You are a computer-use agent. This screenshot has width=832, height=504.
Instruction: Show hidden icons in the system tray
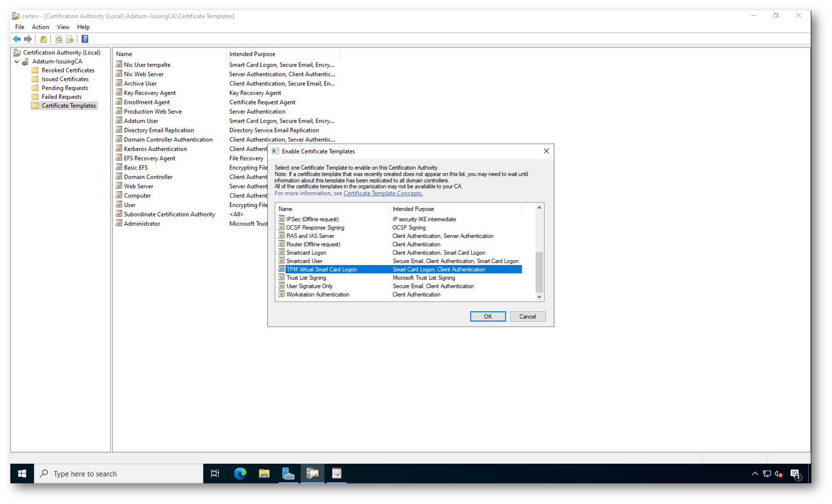tap(755, 474)
